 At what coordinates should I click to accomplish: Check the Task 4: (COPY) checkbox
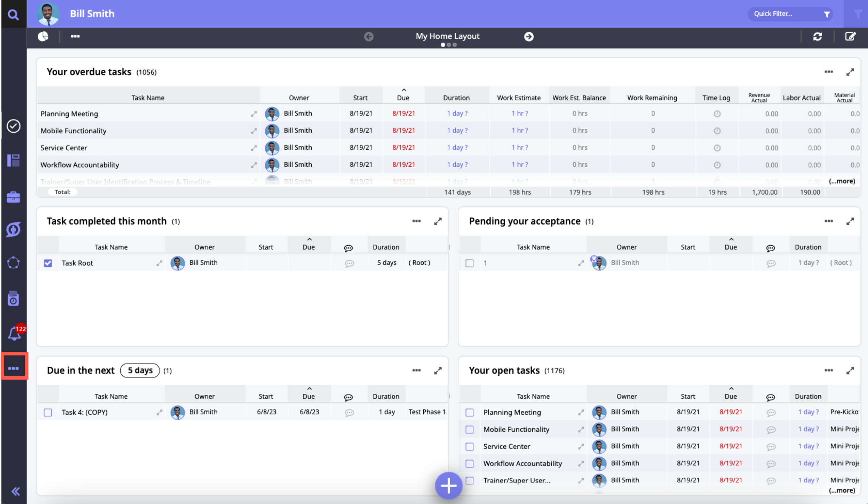tap(48, 412)
